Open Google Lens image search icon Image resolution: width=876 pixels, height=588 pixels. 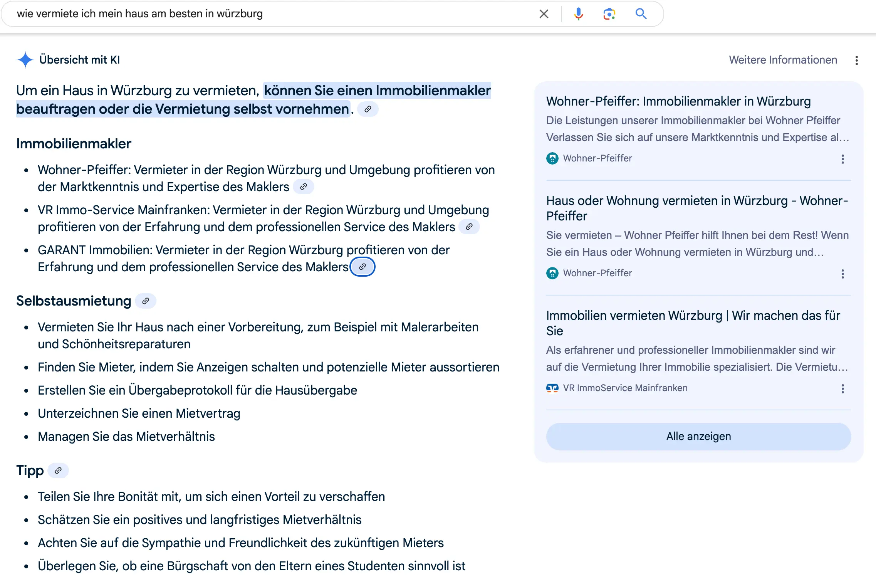[x=609, y=14]
